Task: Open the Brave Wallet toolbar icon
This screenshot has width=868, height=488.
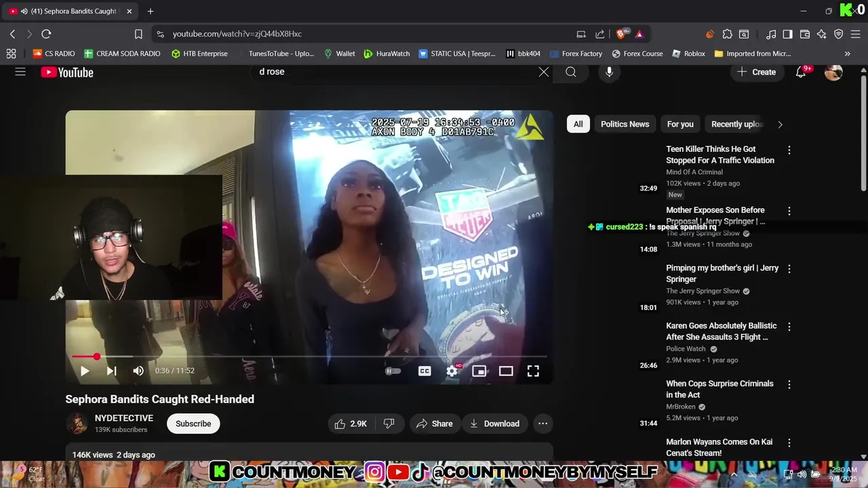Action: (805, 34)
